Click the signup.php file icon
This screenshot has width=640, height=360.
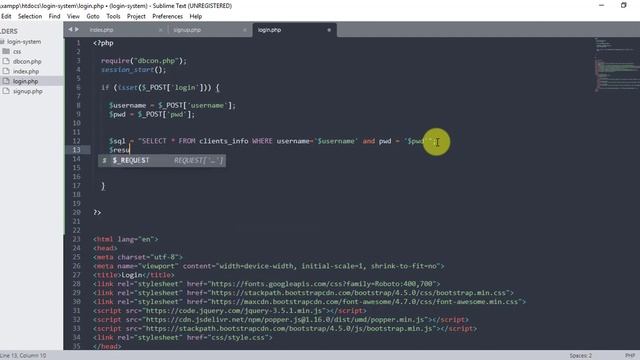pos(6,91)
